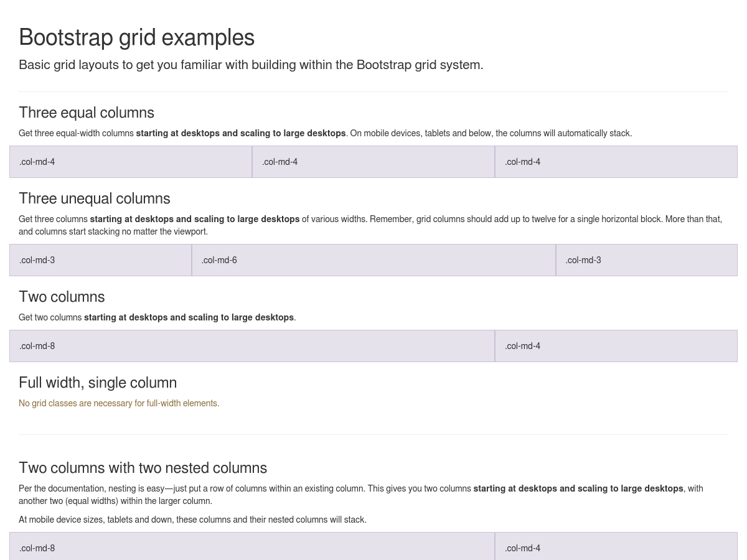Click the "Two columns with two nested columns" heading

[143, 468]
